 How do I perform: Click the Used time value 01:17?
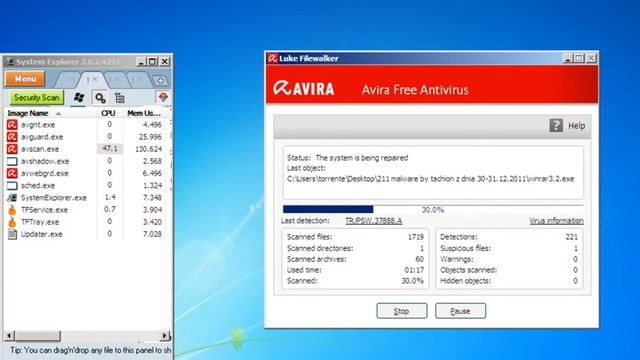click(414, 270)
